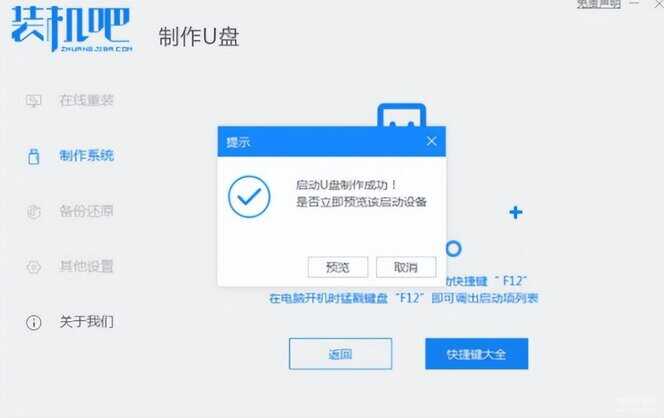Click the 在线重装 monitor icon

(33, 101)
